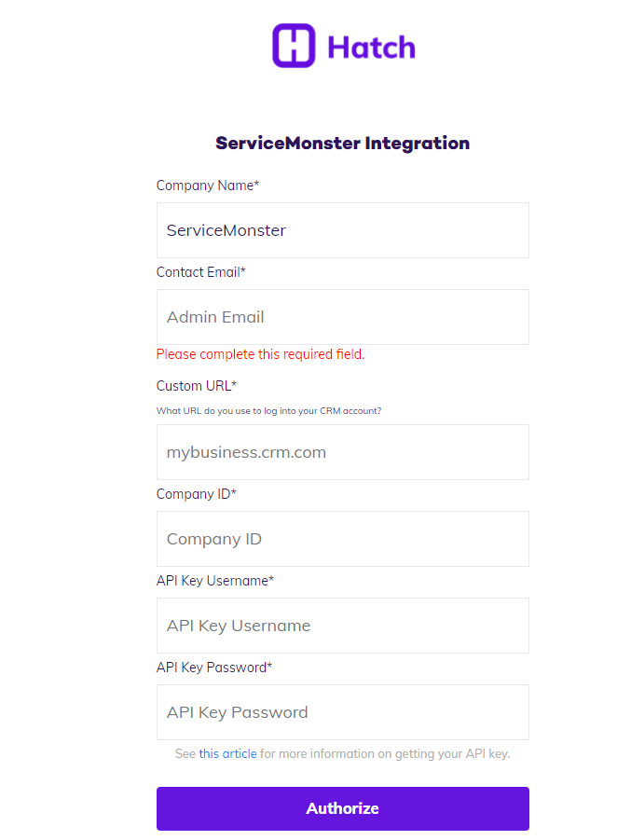Focus the mybusiness.crm.com URL input
This screenshot has height=840, width=631.
[342, 452]
